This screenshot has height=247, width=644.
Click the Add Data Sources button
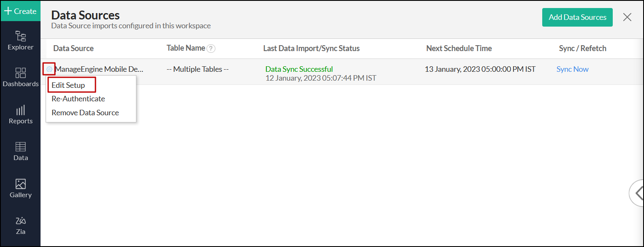click(577, 17)
